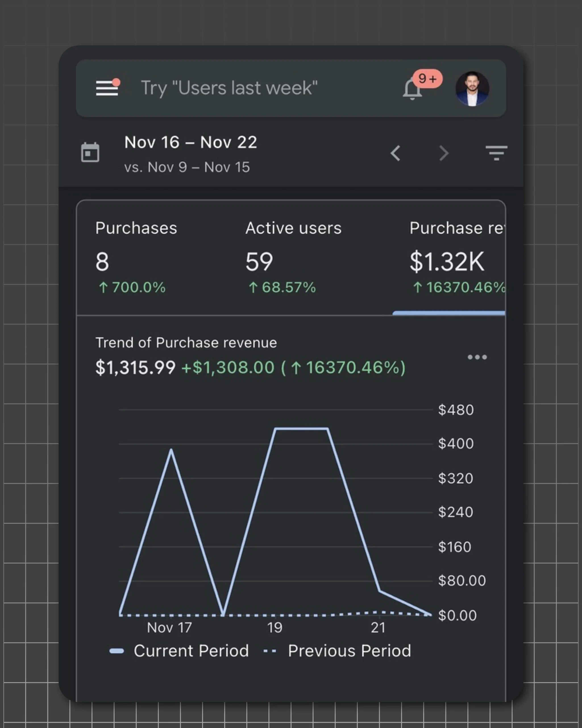Tap the search field Try Users last week
The height and width of the screenshot is (728, 582).
pos(229,88)
